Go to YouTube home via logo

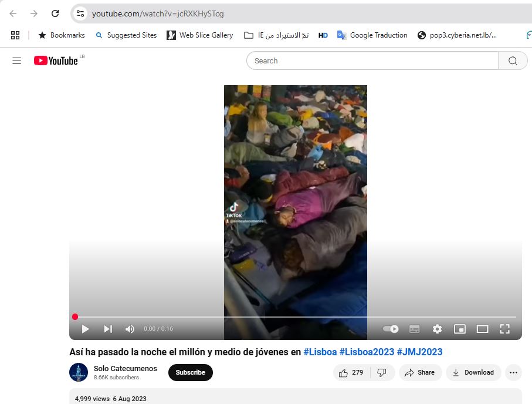[56, 60]
